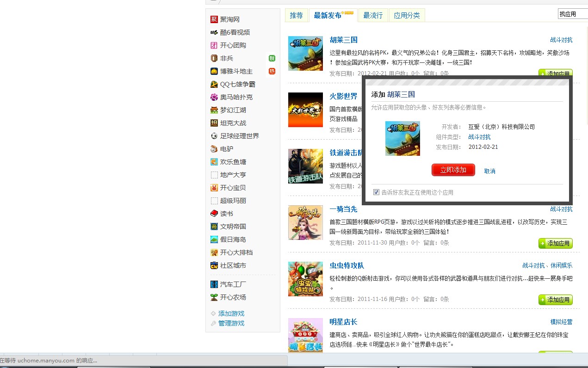Viewport: 588px width, 368px height.
Task: Click 胡莱三国 thumbnail in the list
Action: coord(305,53)
